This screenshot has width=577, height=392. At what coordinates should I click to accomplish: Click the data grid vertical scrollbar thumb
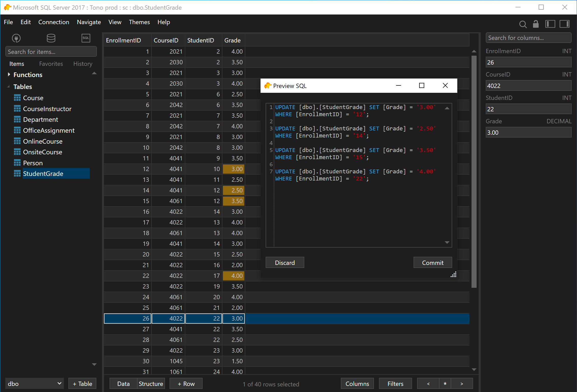(x=474, y=172)
